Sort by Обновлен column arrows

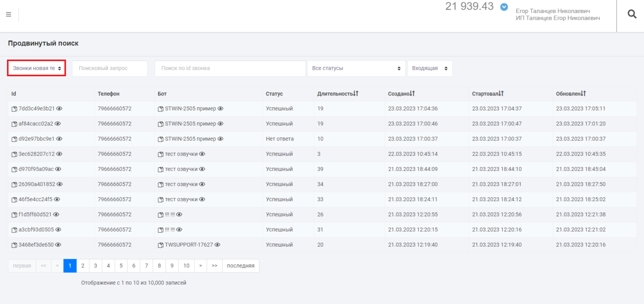(x=583, y=94)
